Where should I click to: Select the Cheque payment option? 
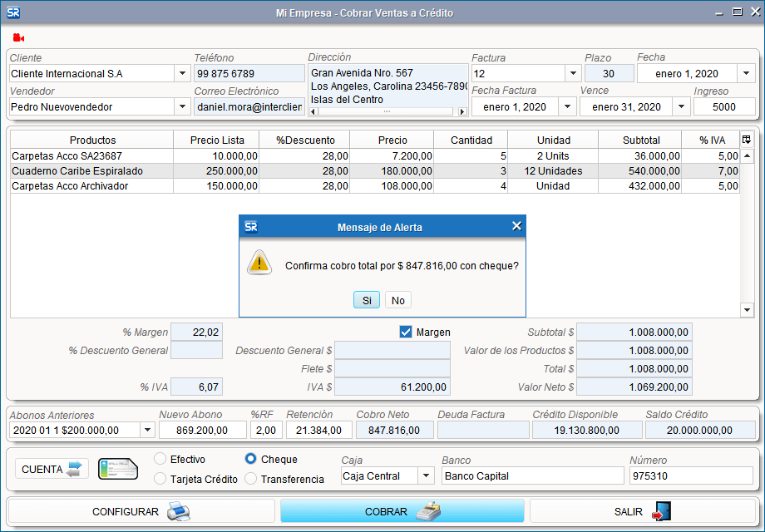coord(251,459)
